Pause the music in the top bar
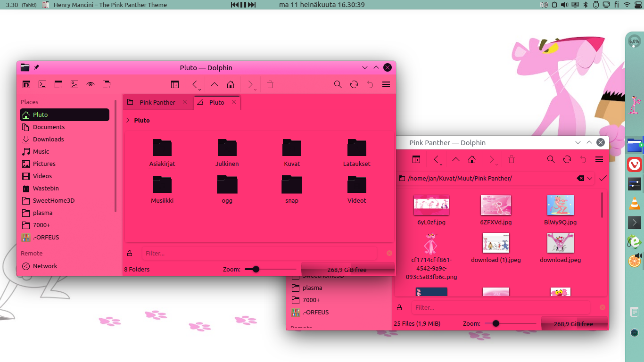The width and height of the screenshot is (644, 362). tap(243, 5)
